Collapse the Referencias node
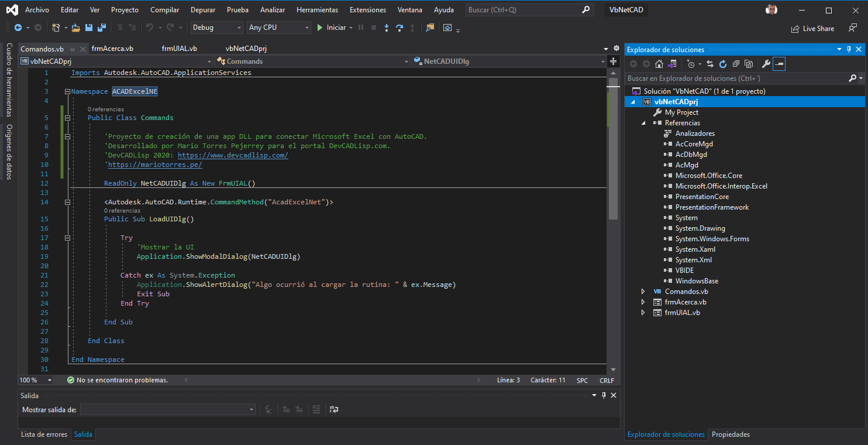The height and width of the screenshot is (445, 868). pos(643,122)
